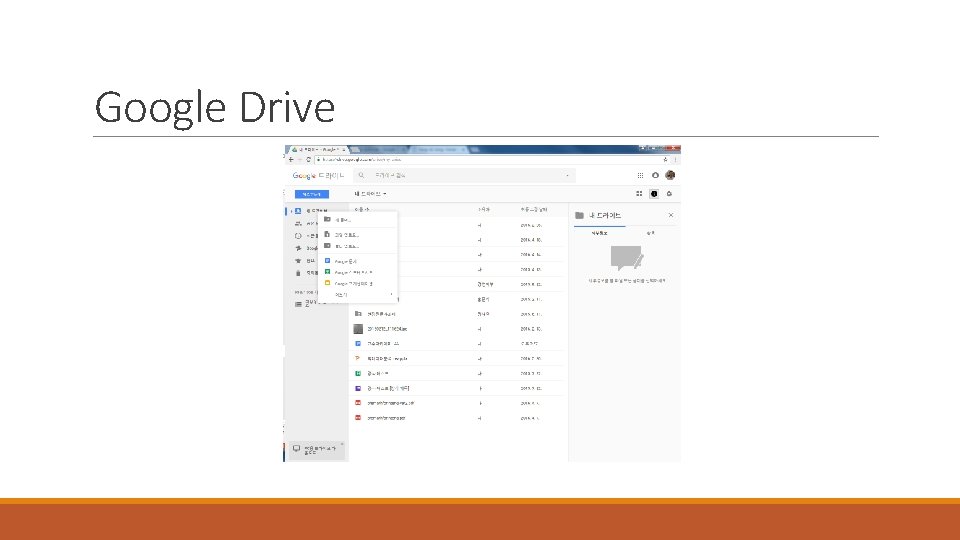Expand the More submenu in context menu
Viewport: 960px width, 540px height.
(x=358, y=294)
